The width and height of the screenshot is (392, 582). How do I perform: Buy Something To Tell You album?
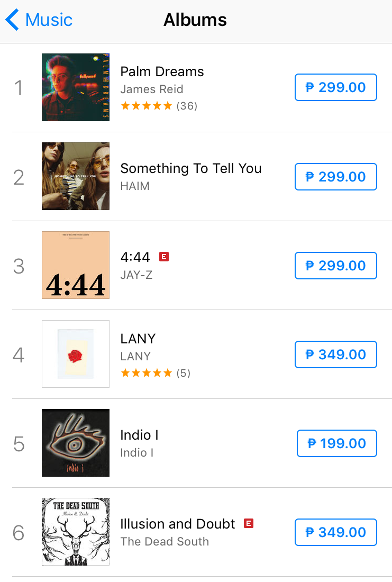point(335,177)
